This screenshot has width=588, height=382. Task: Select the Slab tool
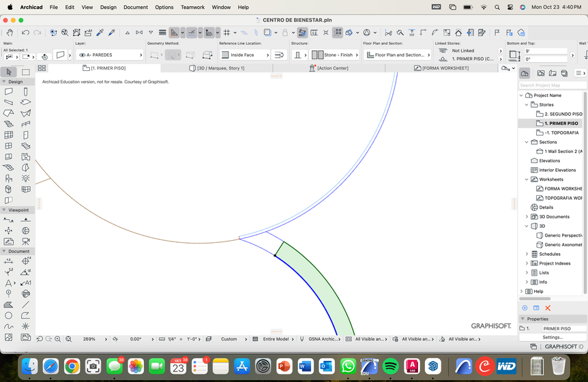click(x=25, y=102)
